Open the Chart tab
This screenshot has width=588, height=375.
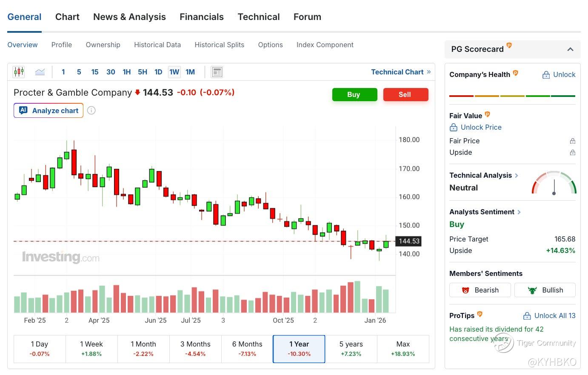[x=67, y=17]
